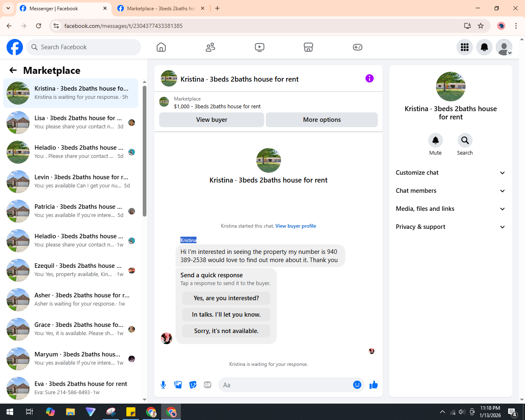Open the Facebook Home icon
This screenshot has width=525, height=420.
pyautogui.click(x=161, y=47)
